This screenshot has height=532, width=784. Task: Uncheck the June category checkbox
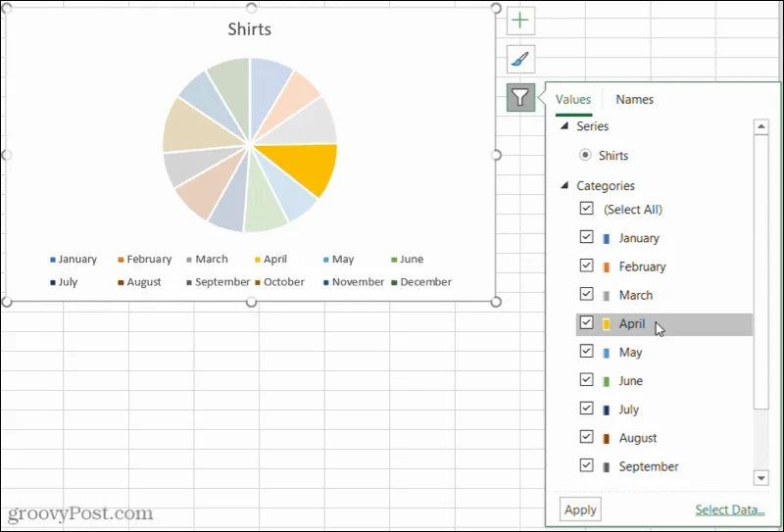coord(586,379)
